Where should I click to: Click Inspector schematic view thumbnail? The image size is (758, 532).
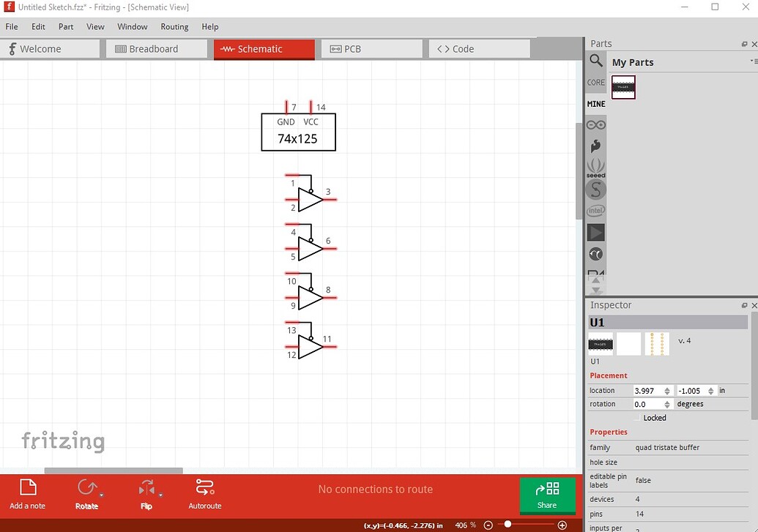pyautogui.click(x=629, y=344)
